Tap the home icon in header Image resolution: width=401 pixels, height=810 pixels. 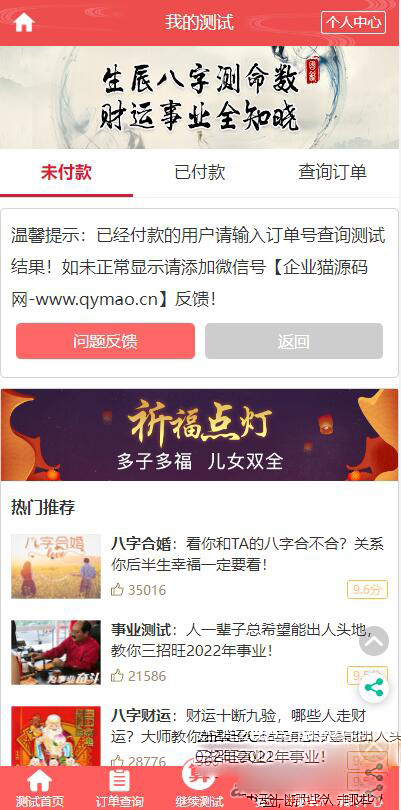24,23
